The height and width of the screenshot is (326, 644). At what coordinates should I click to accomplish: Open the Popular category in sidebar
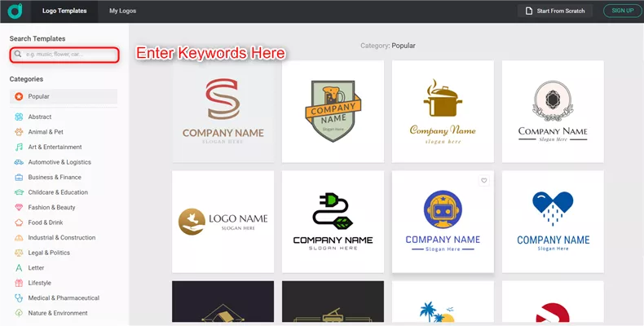38,96
